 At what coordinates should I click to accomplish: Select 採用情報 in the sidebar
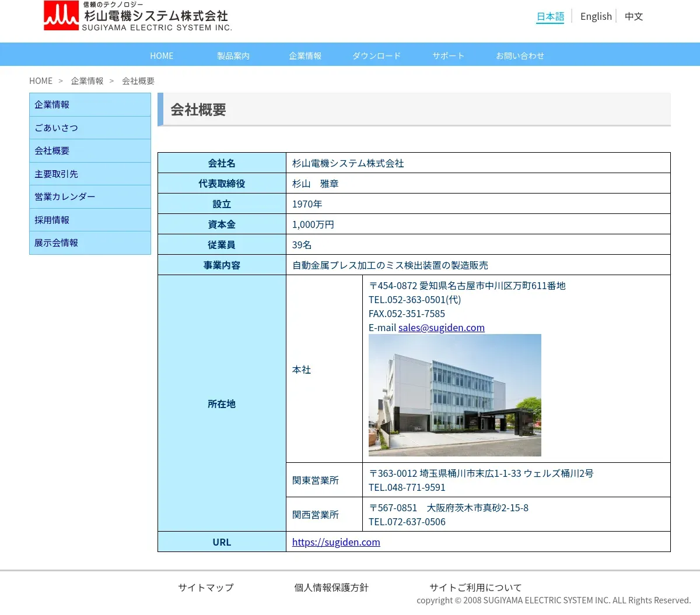coord(90,220)
